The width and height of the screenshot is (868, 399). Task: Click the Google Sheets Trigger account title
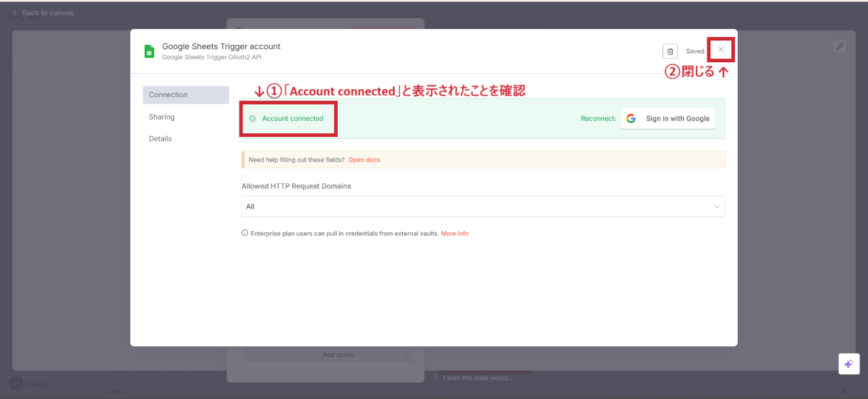click(221, 46)
